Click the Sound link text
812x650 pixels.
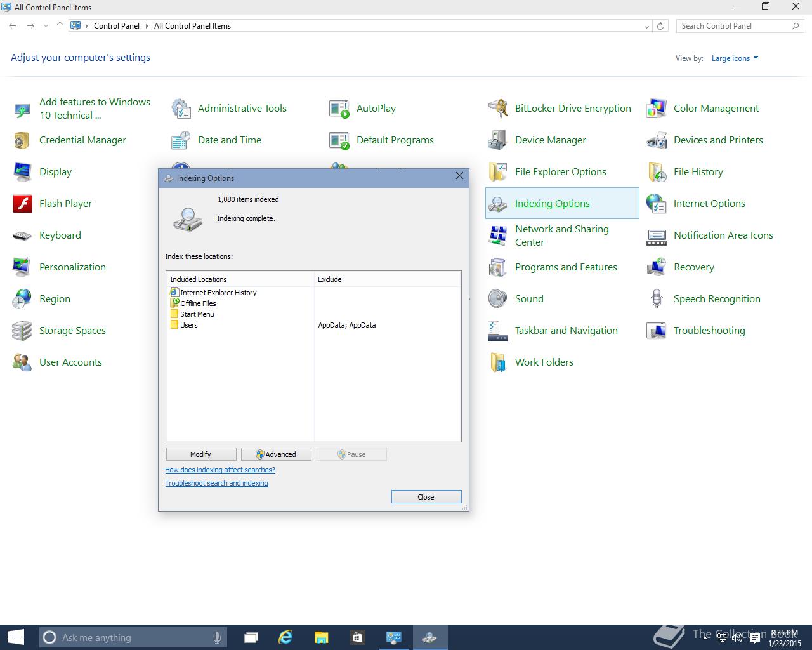529,299
